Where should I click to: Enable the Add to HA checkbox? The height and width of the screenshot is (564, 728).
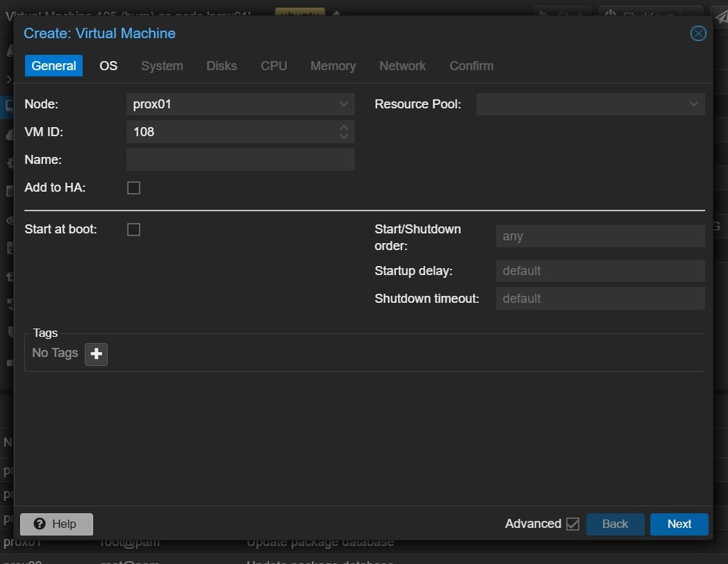click(133, 187)
